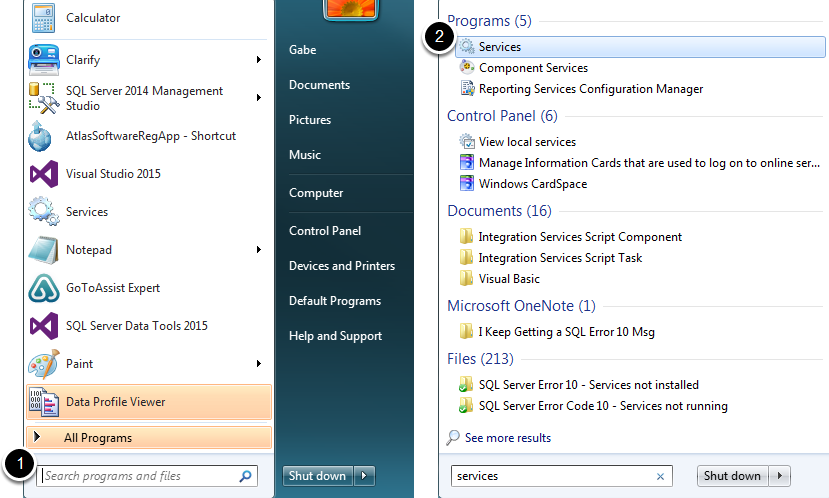Select the Windows CardSpace text

(533, 184)
